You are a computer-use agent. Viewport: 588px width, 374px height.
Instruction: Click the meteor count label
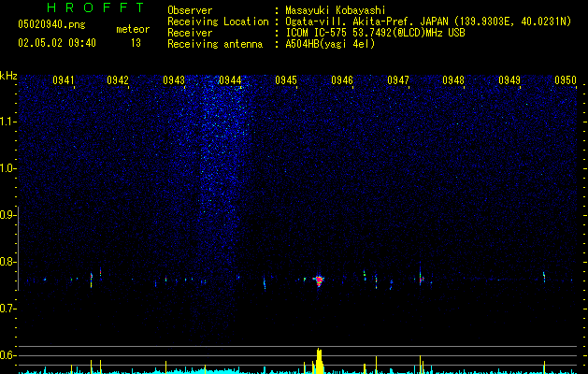pyautogui.click(x=133, y=29)
